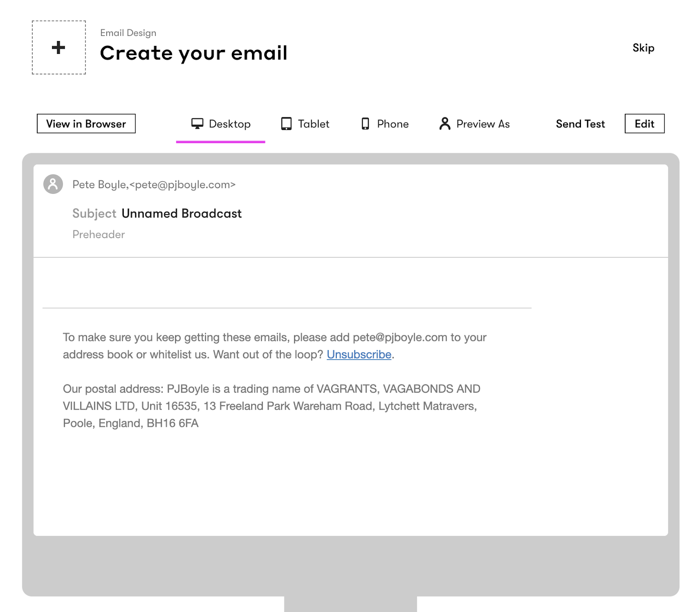
Task: Switch to Tablet preview icon
Action: (286, 124)
